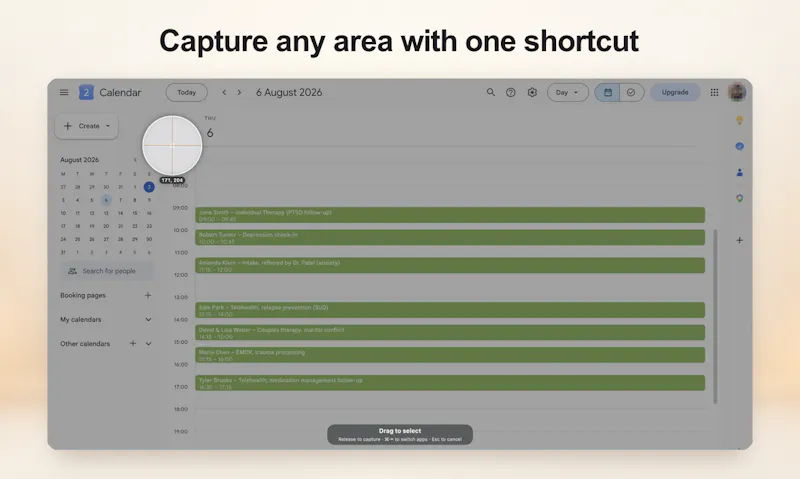The height and width of the screenshot is (479, 800).
Task: Open Google Maps side panel icon
Action: click(739, 198)
